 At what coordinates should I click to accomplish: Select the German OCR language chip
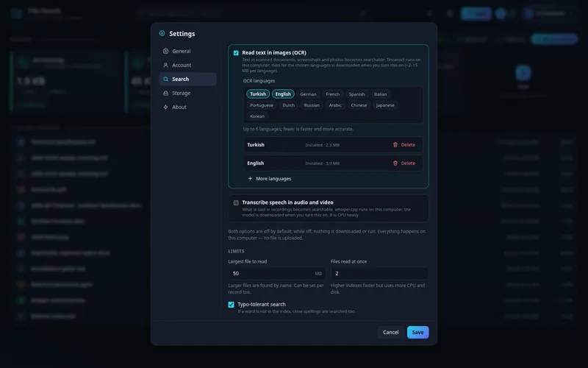tap(308, 94)
